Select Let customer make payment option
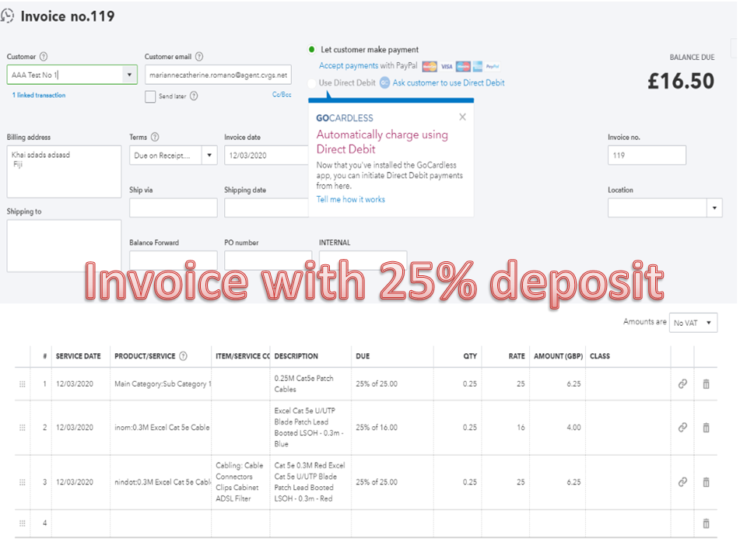Image resolution: width=747 pixels, height=560 pixels. (x=311, y=50)
